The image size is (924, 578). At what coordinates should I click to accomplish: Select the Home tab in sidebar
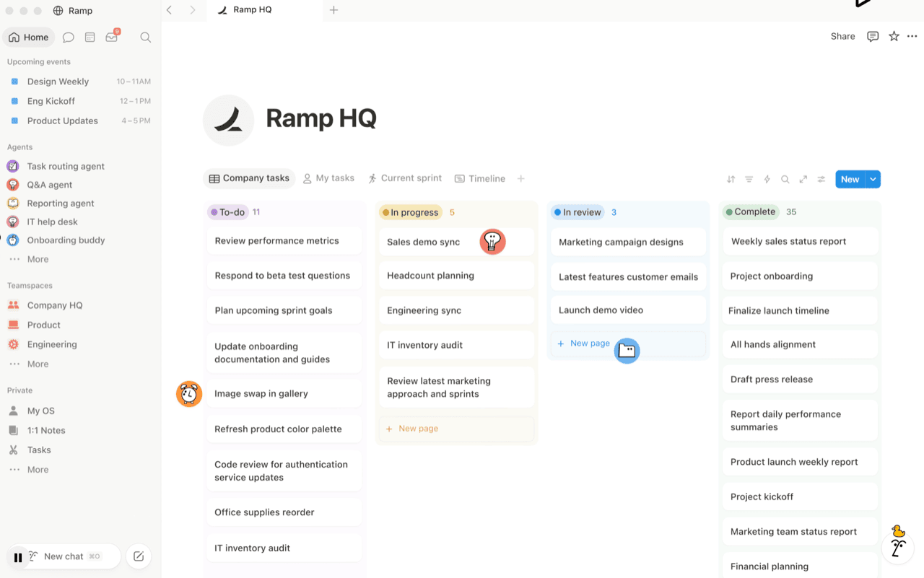29,38
